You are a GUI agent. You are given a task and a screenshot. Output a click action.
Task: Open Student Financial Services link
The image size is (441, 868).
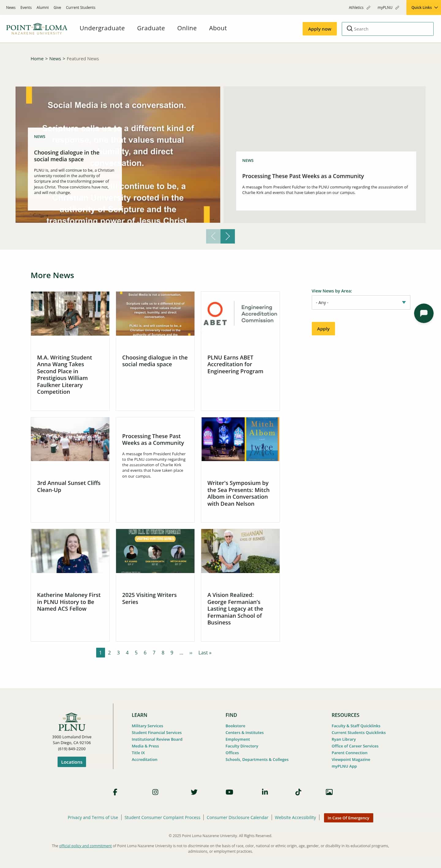(156, 732)
